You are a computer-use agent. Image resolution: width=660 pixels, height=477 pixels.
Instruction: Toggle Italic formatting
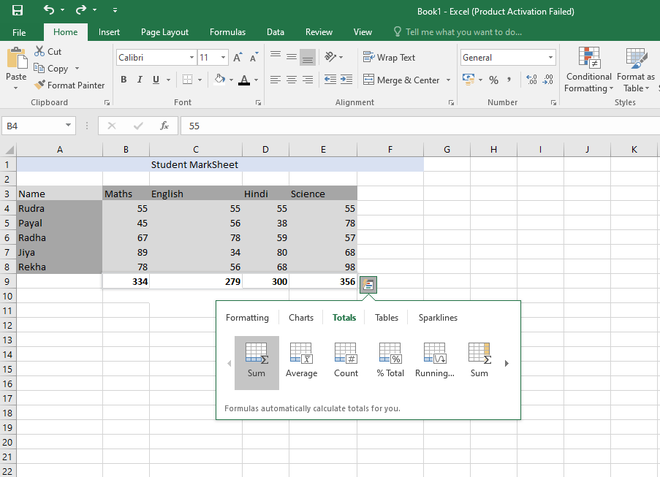pyautogui.click(x=140, y=80)
